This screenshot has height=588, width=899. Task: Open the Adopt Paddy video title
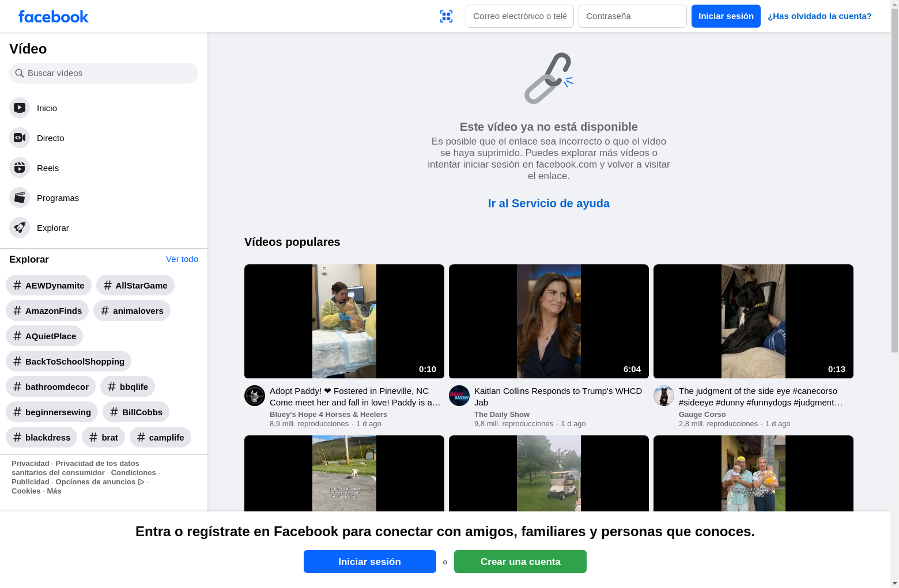point(355,397)
